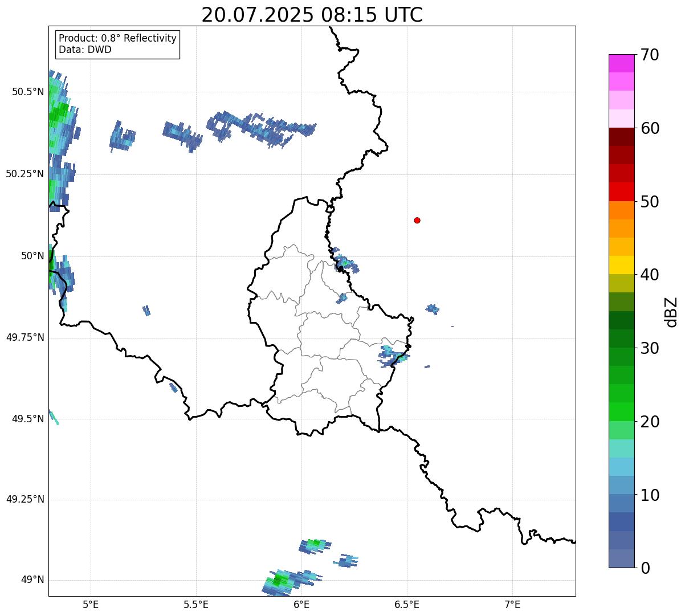This screenshot has height=616, width=685.
Task: Click the dBZ colorbar axis label
Action: tap(671, 312)
